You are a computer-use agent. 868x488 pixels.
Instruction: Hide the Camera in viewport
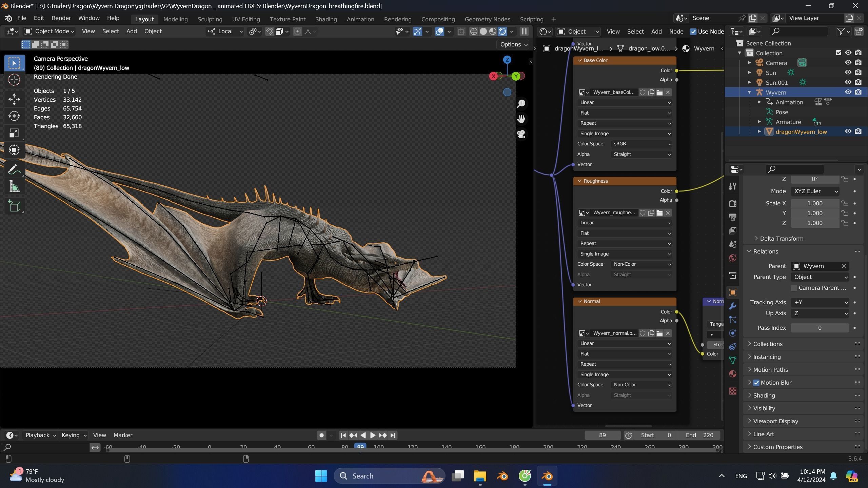coord(848,63)
